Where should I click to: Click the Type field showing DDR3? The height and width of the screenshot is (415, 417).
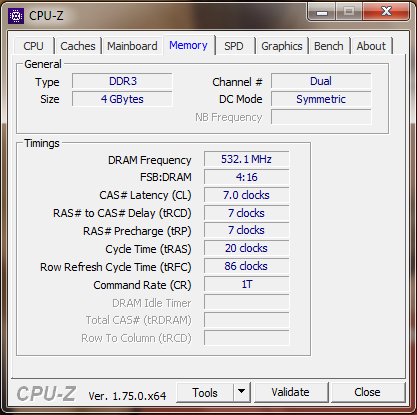(122, 81)
